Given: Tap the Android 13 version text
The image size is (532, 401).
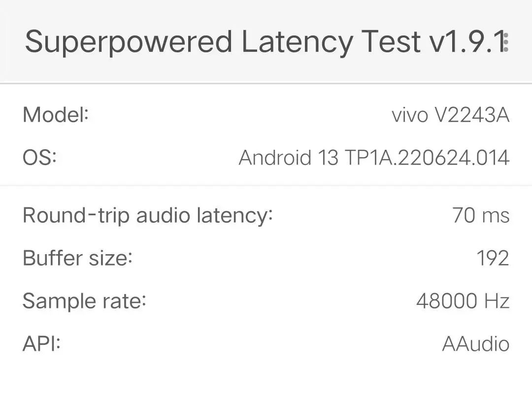Looking at the screenshot, I should point(288,158).
